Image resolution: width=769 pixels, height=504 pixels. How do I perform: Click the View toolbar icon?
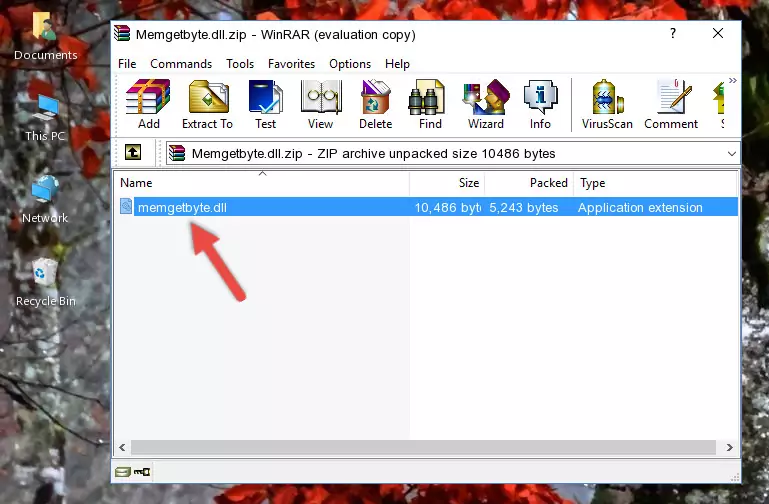pos(321,104)
